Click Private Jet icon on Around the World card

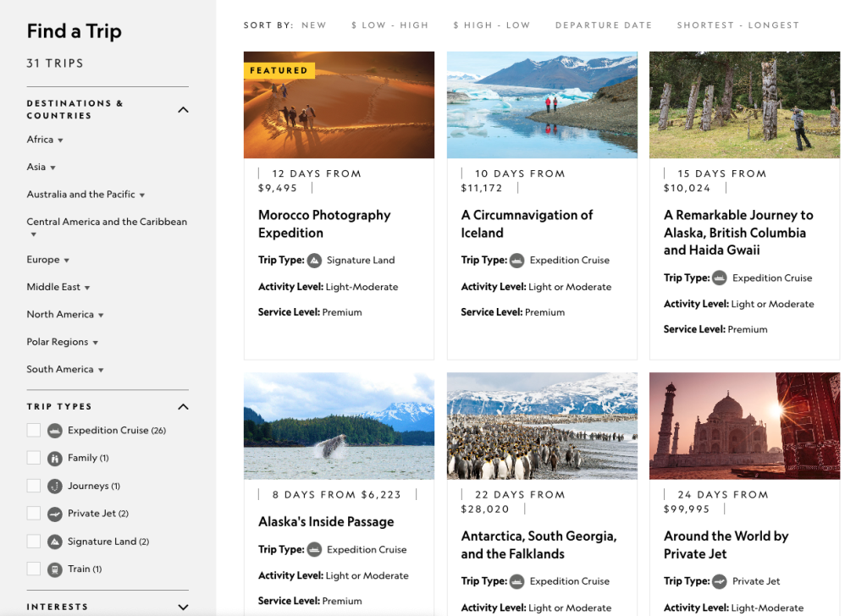click(x=720, y=581)
